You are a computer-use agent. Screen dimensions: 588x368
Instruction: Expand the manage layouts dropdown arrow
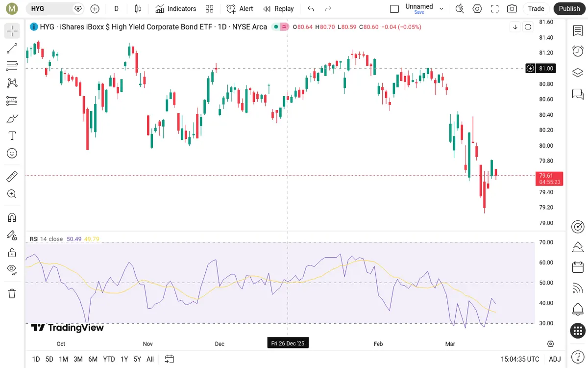click(x=441, y=9)
